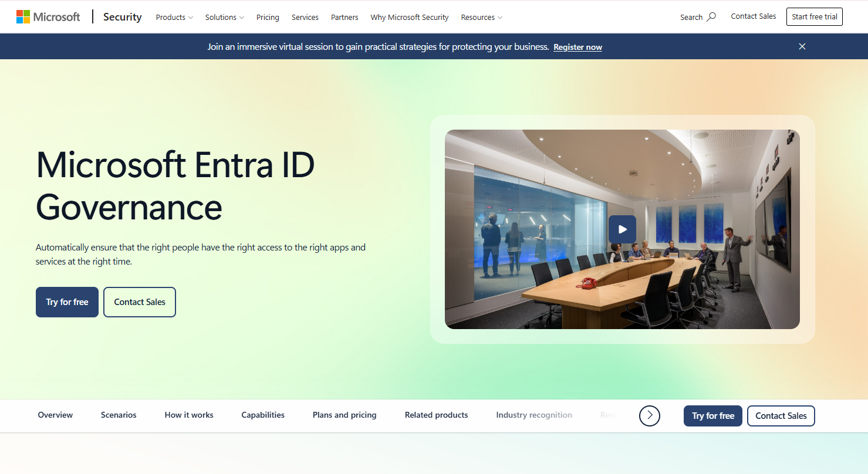
Task: Select the Industry recognition tab
Action: click(x=534, y=415)
